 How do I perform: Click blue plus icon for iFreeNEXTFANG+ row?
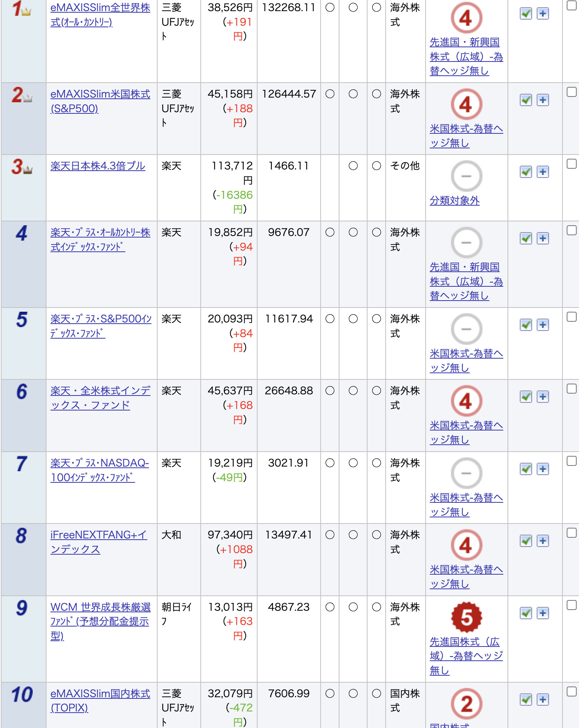coord(542,541)
